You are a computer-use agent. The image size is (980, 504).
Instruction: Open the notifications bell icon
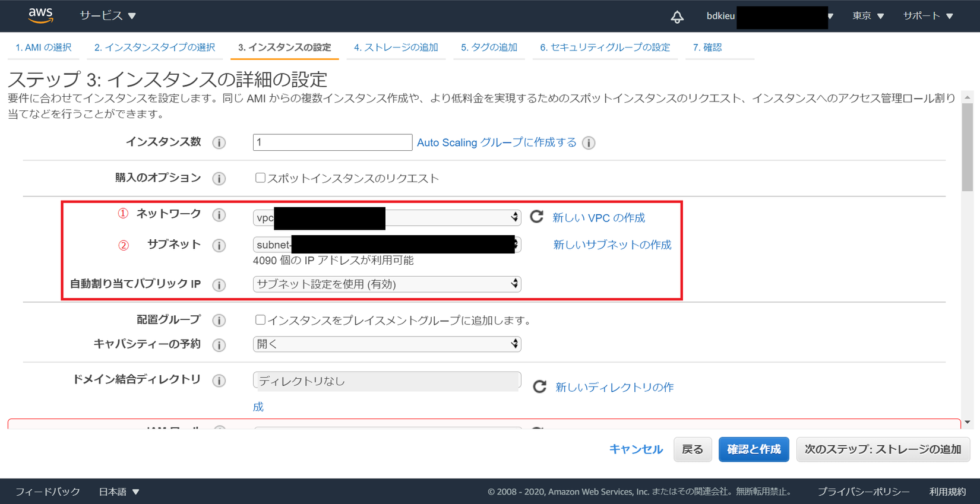click(677, 17)
